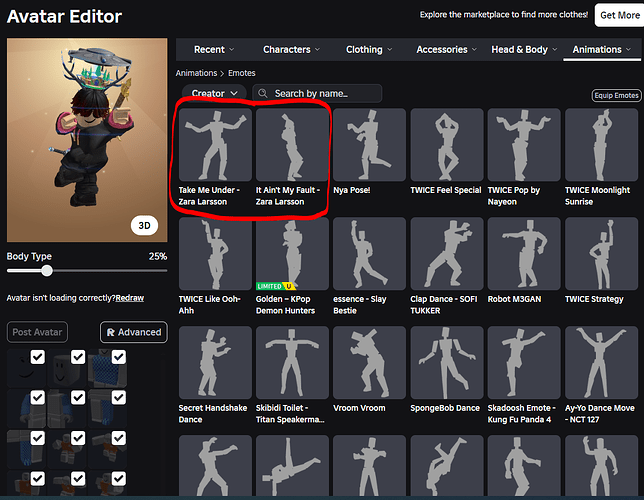Select the Vroom Vroom emote icon
The width and height of the screenshot is (644, 500).
pos(369,362)
